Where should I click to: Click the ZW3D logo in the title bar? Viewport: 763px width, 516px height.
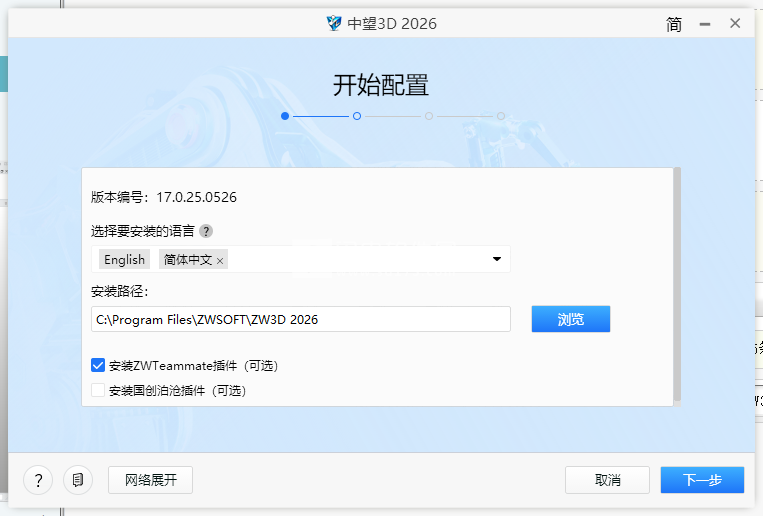334,23
